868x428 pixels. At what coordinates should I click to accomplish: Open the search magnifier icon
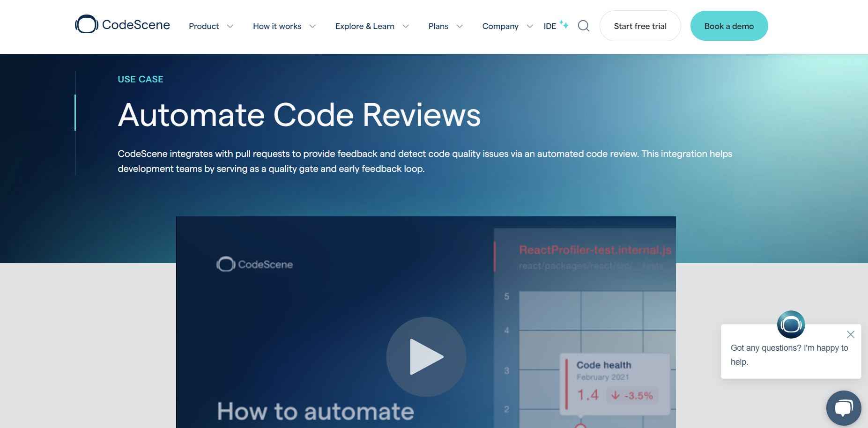(x=583, y=26)
